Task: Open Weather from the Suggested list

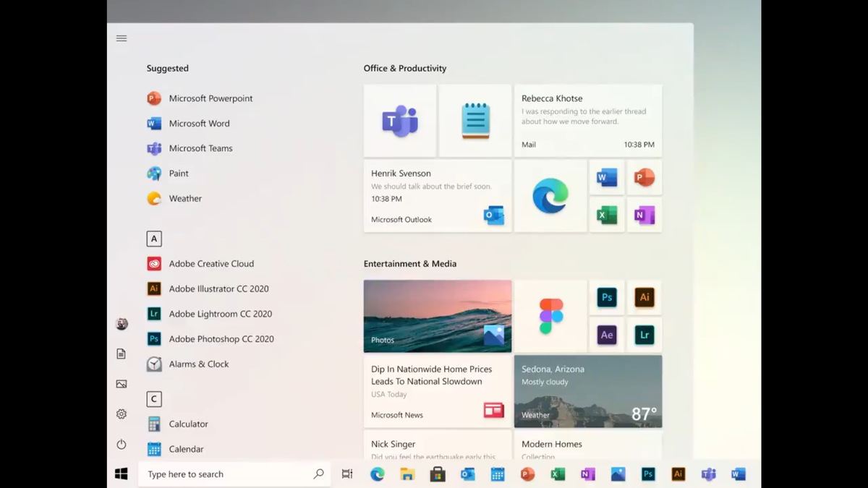Action: click(x=174, y=198)
